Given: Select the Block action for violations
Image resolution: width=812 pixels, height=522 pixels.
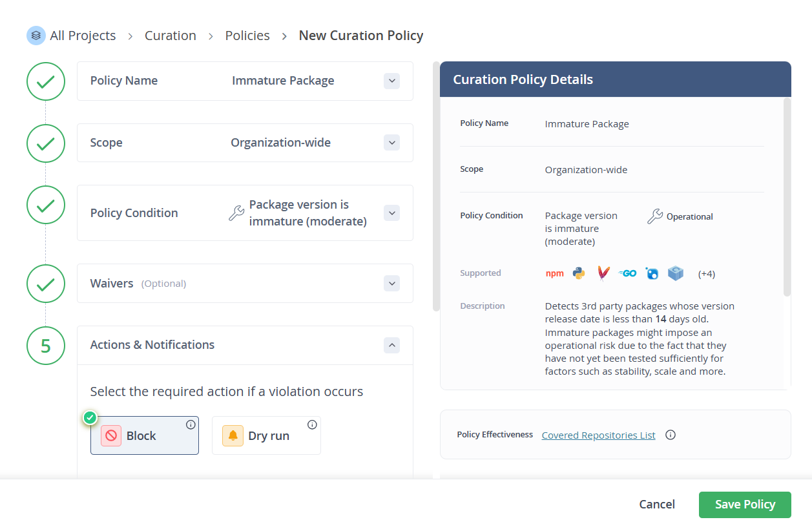Looking at the screenshot, I should coord(145,435).
